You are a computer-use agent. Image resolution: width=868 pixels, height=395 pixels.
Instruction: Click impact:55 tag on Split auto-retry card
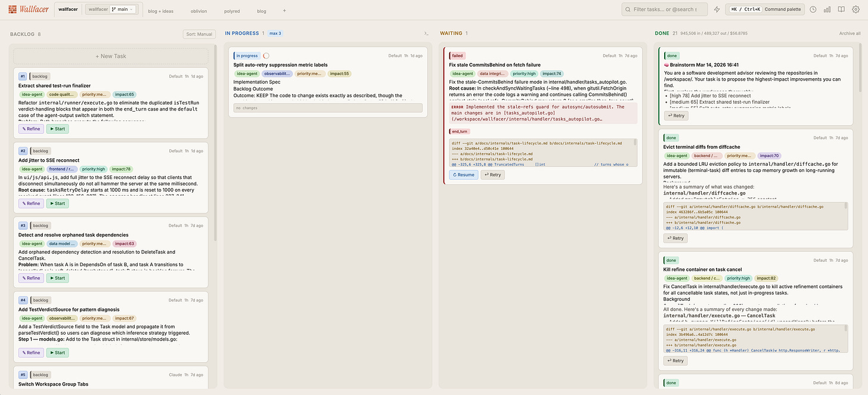pos(339,73)
